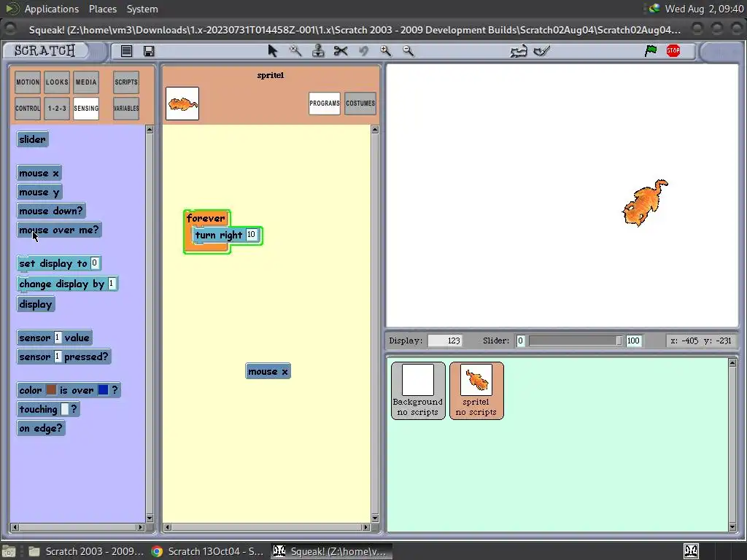
Task: Click the palette horizontal scrollbar right arrow
Action: pyautogui.click(x=141, y=527)
